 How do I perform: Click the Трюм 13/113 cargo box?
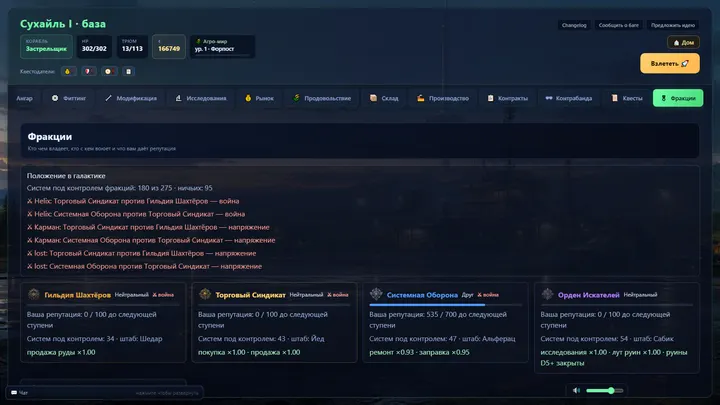coord(132,46)
